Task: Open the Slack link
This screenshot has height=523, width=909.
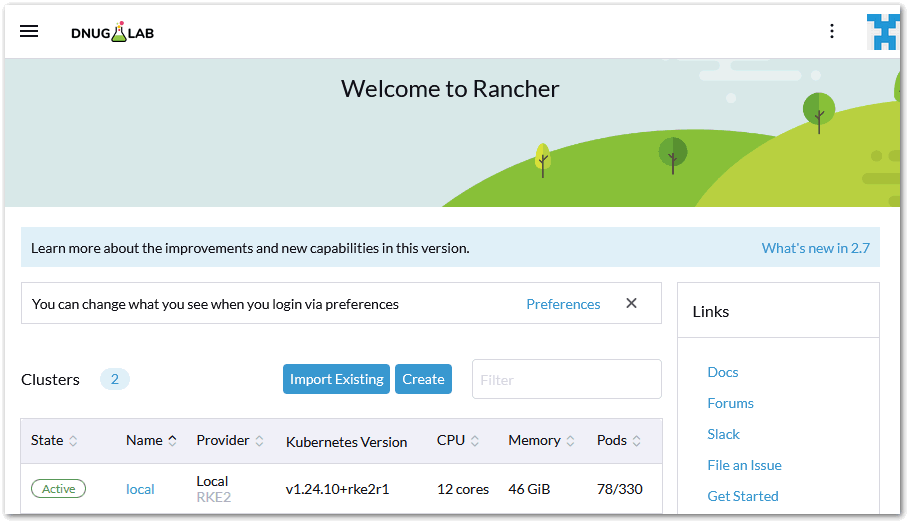Action: click(723, 434)
